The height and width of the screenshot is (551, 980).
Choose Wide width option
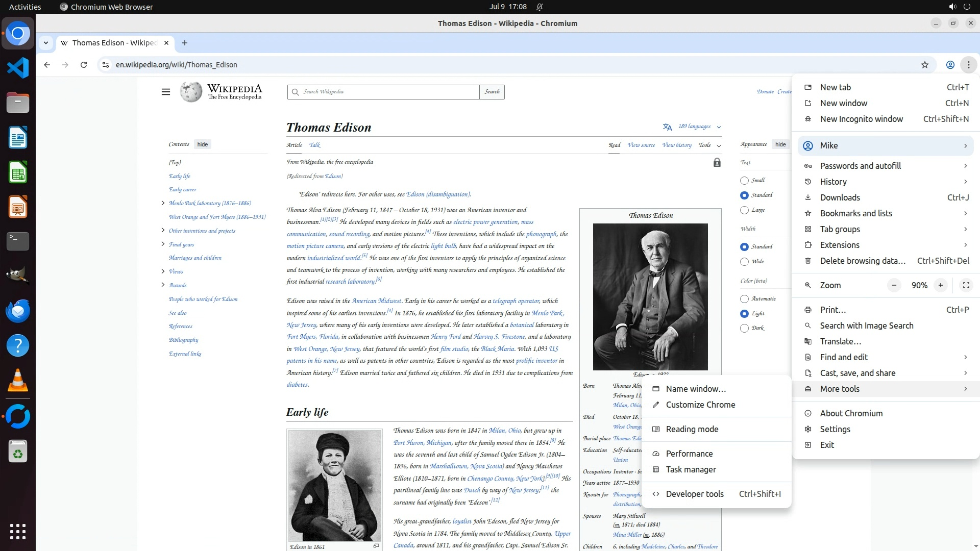[744, 262]
